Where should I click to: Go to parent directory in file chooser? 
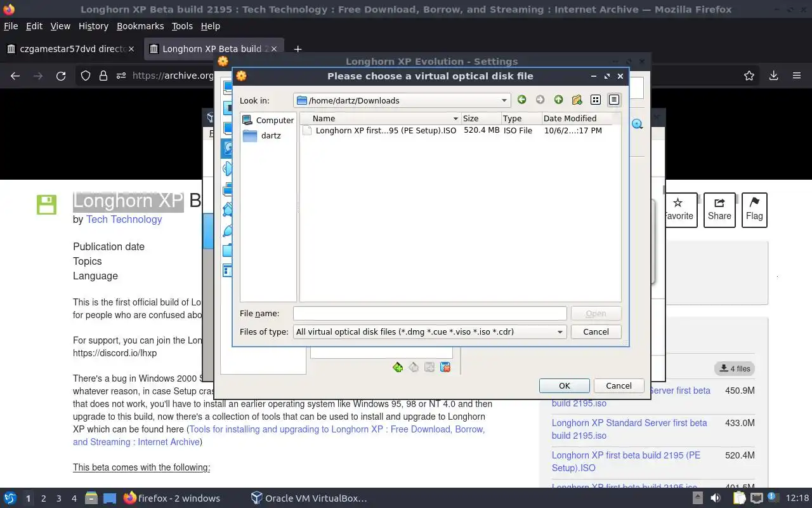558,100
